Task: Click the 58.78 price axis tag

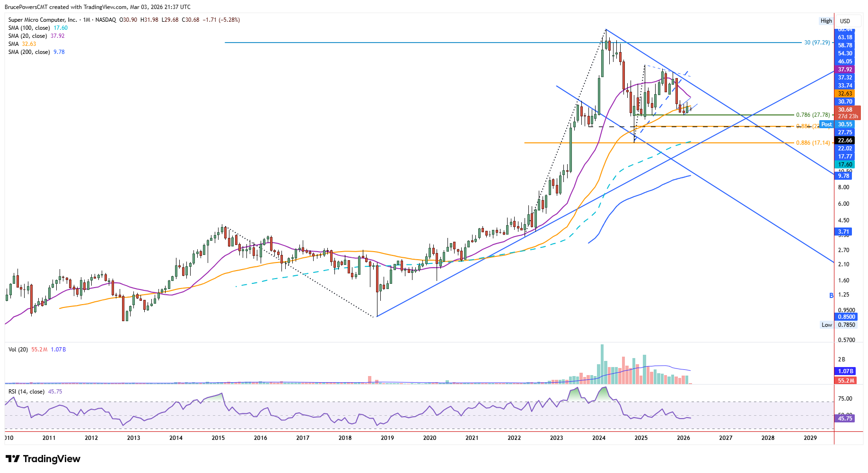Action: tap(845, 45)
